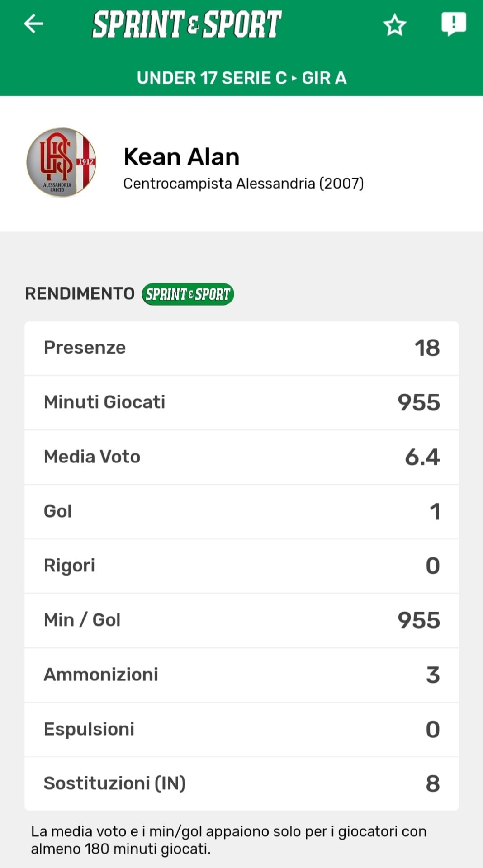
Task: Select the Presenze stat row
Action: 241,348
